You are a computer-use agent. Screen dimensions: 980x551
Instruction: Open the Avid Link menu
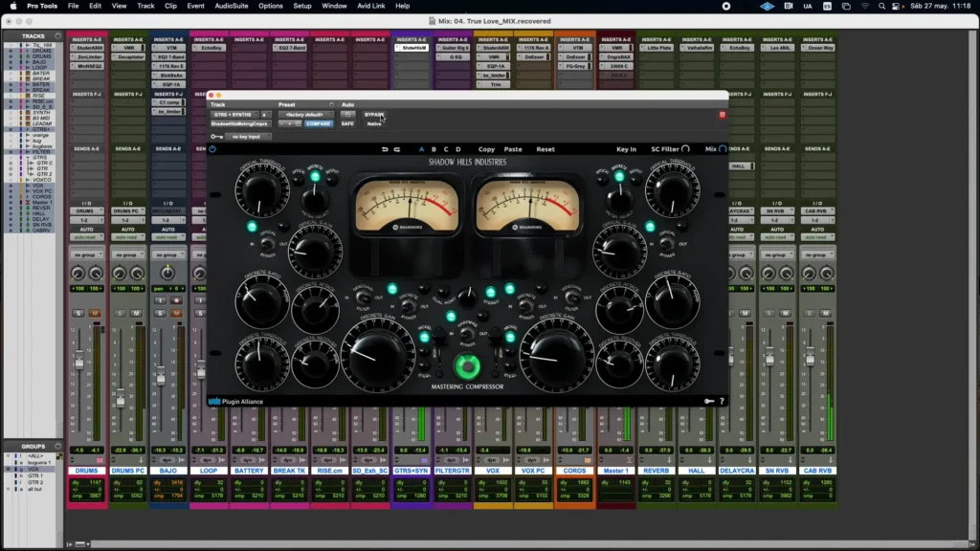[371, 7]
